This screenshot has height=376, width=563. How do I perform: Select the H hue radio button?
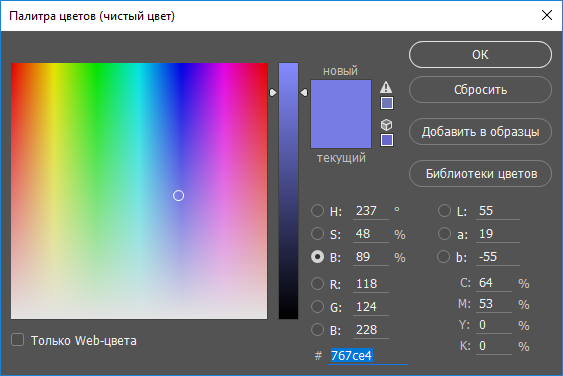tap(317, 211)
